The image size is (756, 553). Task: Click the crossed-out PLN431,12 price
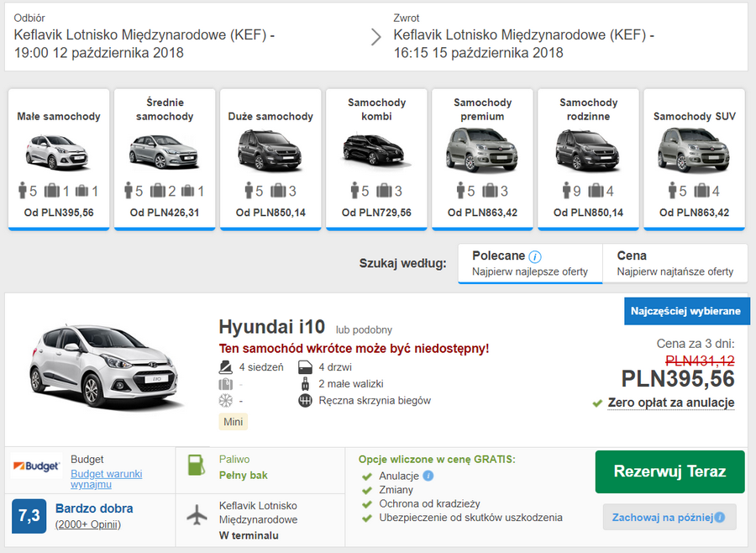pyautogui.click(x=700, y=361)
